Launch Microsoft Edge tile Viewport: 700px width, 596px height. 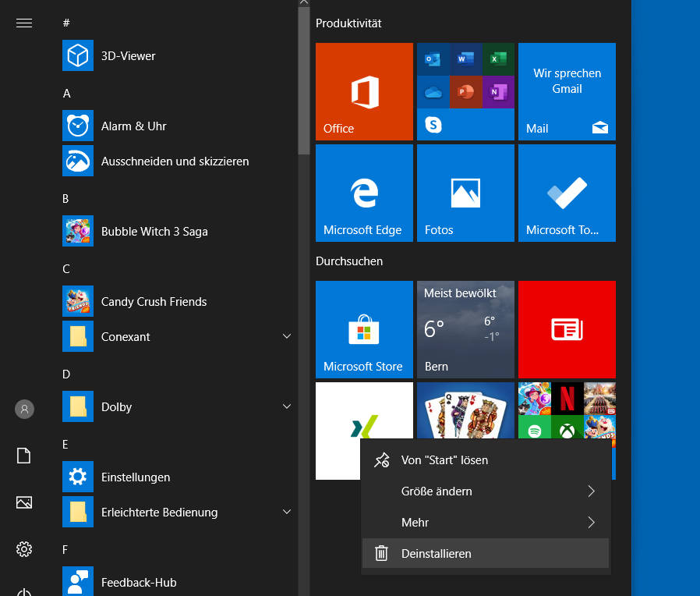364,193
